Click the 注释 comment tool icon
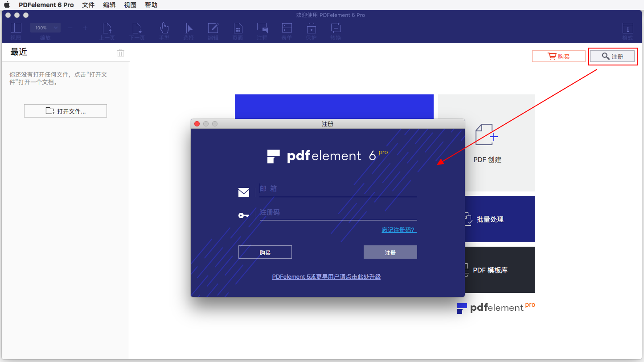This screenshot has width=644, height=362. 262,28
